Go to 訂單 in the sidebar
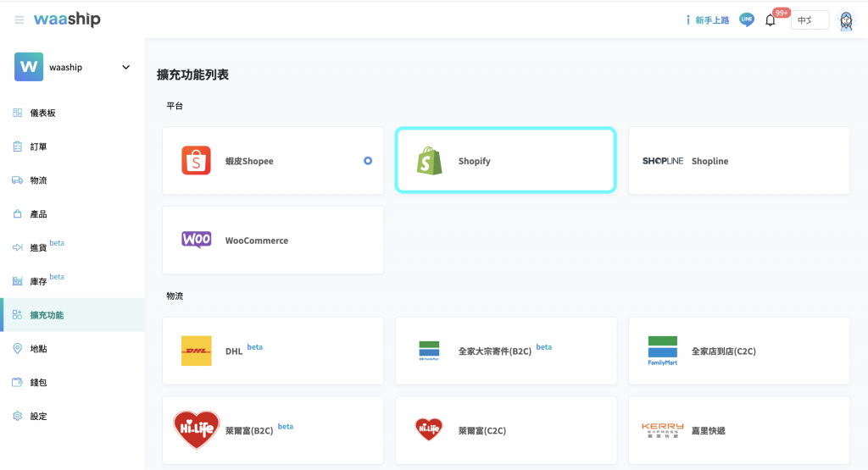868x470 pixels. point(38,147)
